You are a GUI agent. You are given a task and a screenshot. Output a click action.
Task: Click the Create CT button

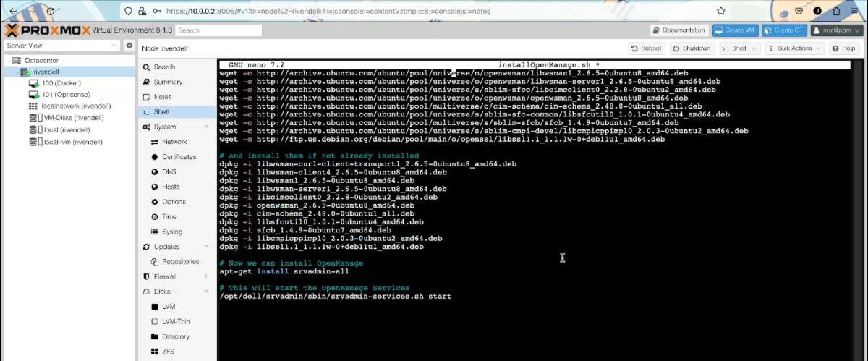click(x=786, y=30)
